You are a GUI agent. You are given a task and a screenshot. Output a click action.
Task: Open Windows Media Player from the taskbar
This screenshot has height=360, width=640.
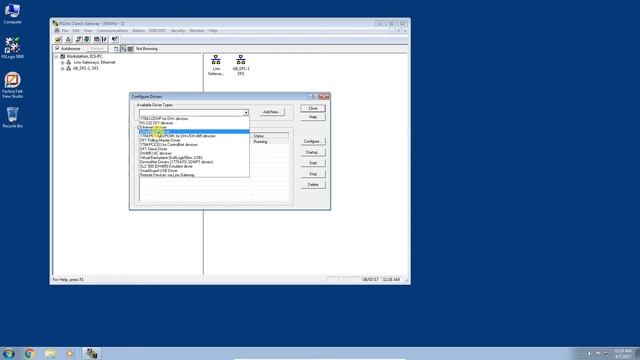(x=70, y=353)
